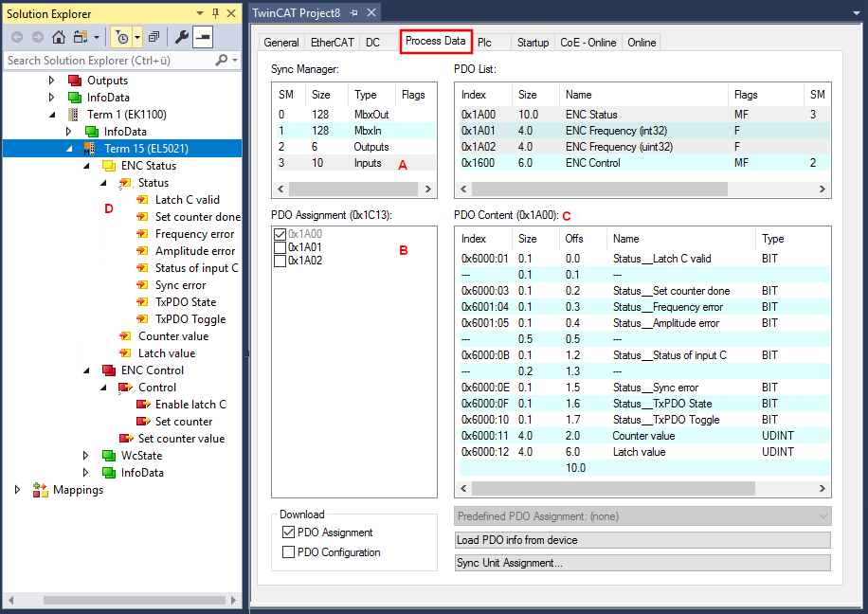Check the PDO Configuration download checkbox
The width and height of the screenshot is (868, 614).
[288, 552]
